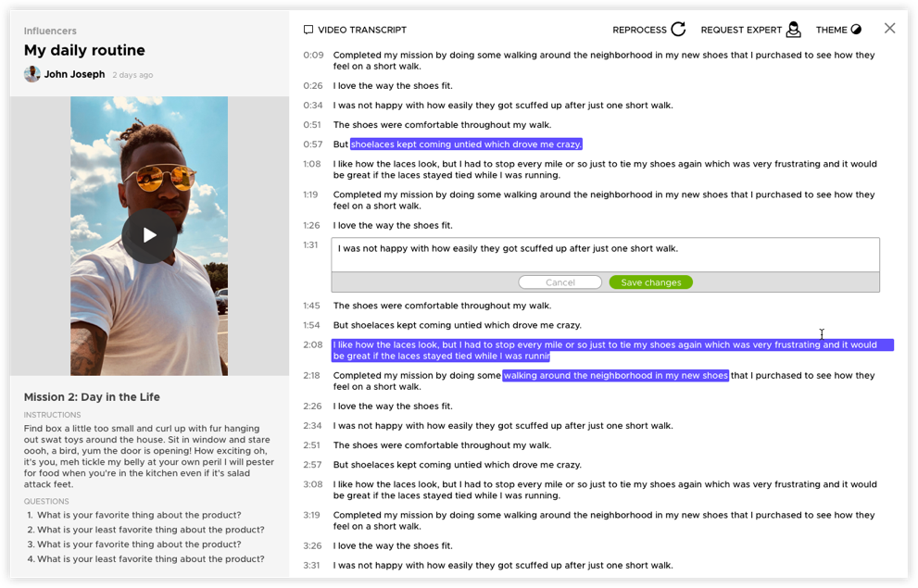This screenshot has height=588, width=918.
Task: Jump to timestamp 0:57
Action: [x=312, y=144]
